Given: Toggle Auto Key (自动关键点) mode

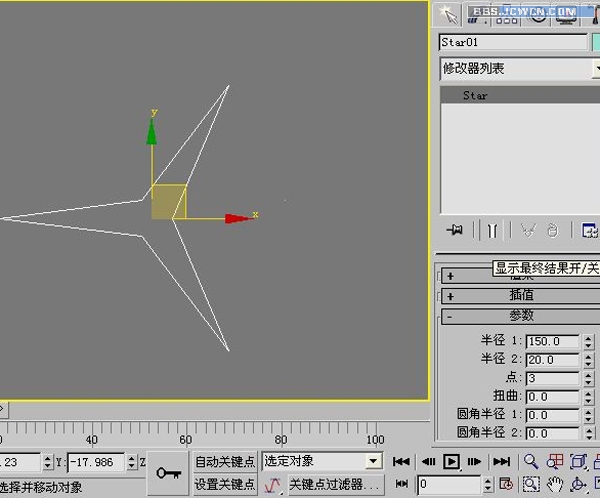Looking at the screenshot, I should 225,461.
